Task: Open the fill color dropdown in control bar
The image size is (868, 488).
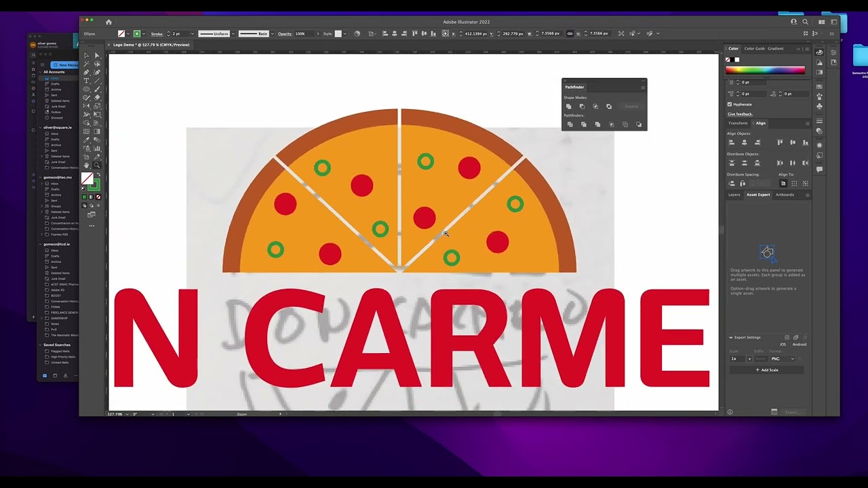Action: pyautogui.click(x=128, y=33)
